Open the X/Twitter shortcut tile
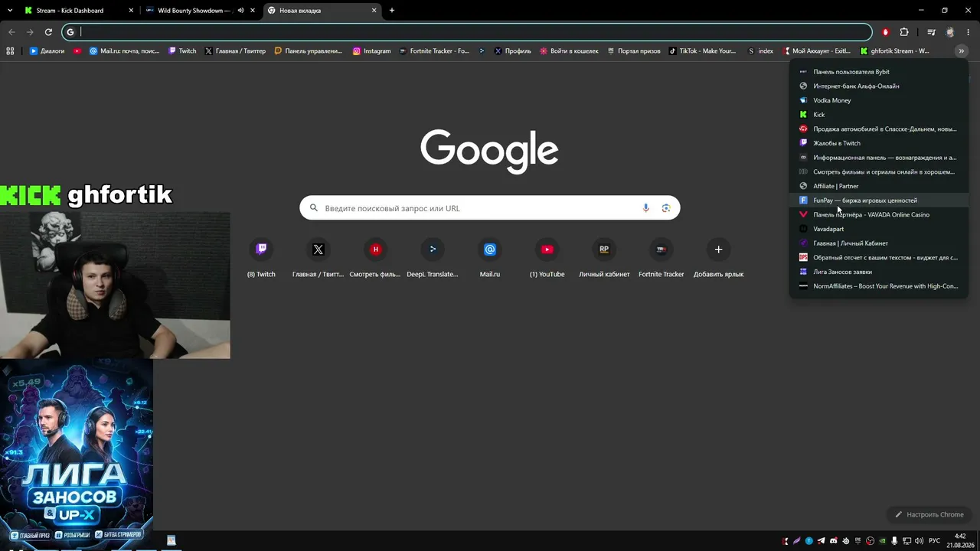The height and width of the screenshot is (551, 980). (318, 257)
